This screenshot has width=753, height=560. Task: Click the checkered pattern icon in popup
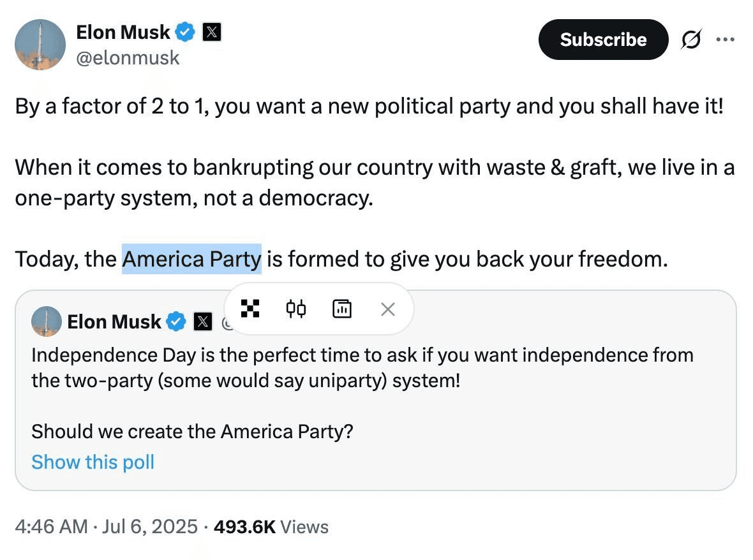[x=250, y=309]
